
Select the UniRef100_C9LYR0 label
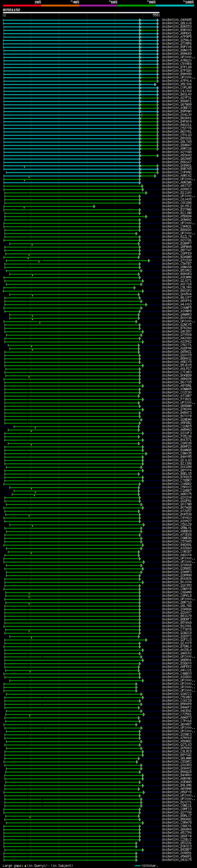tap(177, 287)
